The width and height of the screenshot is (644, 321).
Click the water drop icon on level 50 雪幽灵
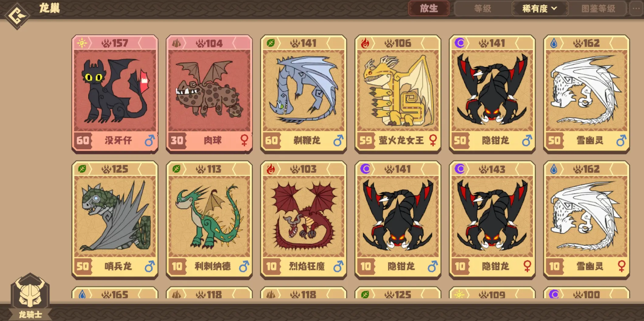[x=554, y=43]
